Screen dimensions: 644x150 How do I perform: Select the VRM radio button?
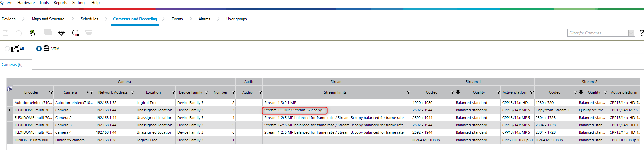(39, 49)
